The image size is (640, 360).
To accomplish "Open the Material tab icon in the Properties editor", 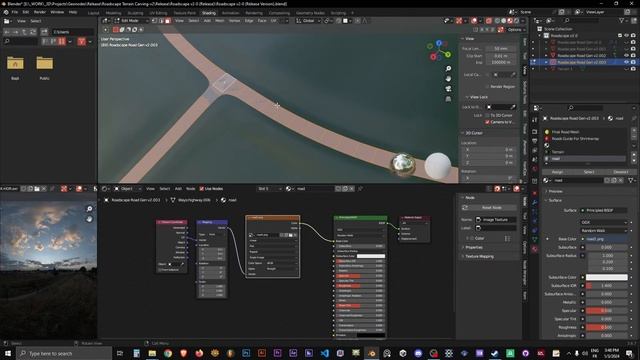I will [x=535, y=249].
